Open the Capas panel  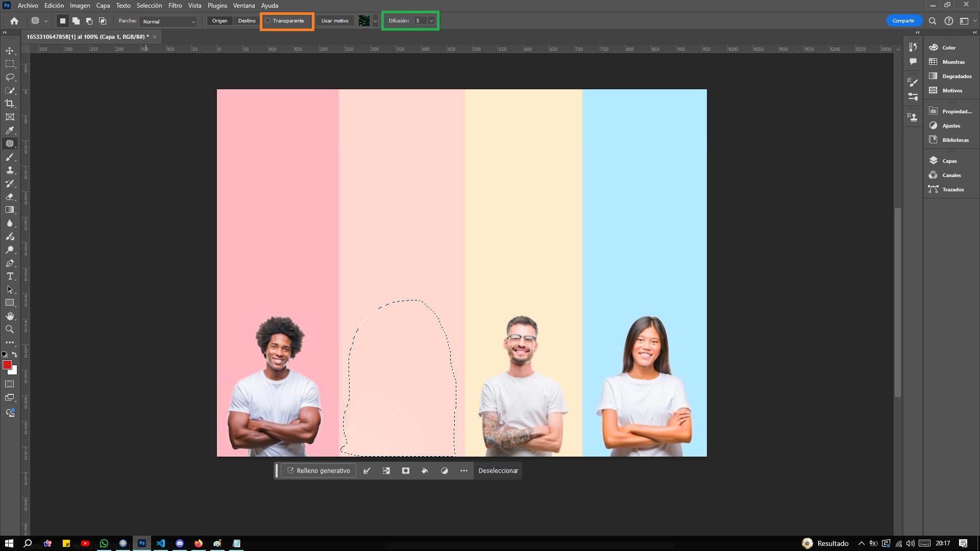(x=949, y=161)
